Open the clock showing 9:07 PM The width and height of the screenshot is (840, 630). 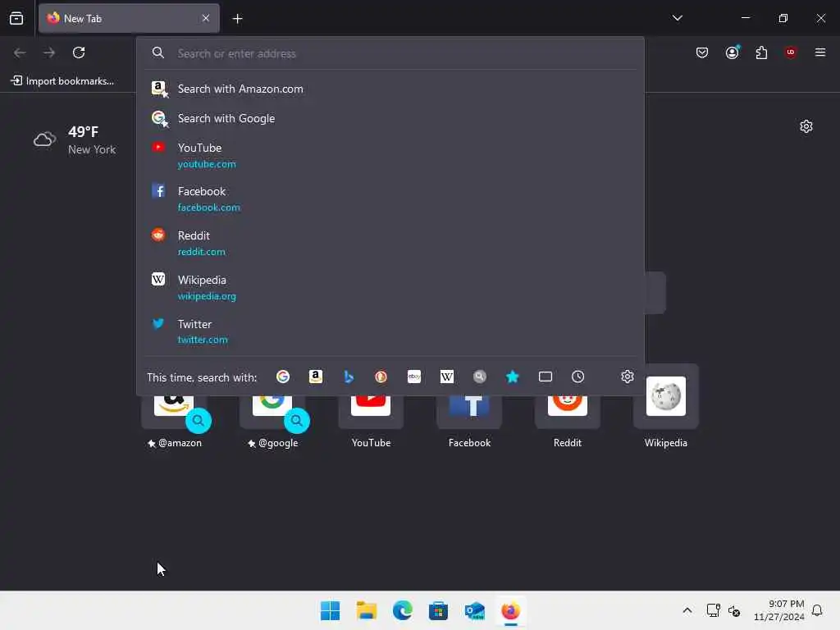click(778, 610)
